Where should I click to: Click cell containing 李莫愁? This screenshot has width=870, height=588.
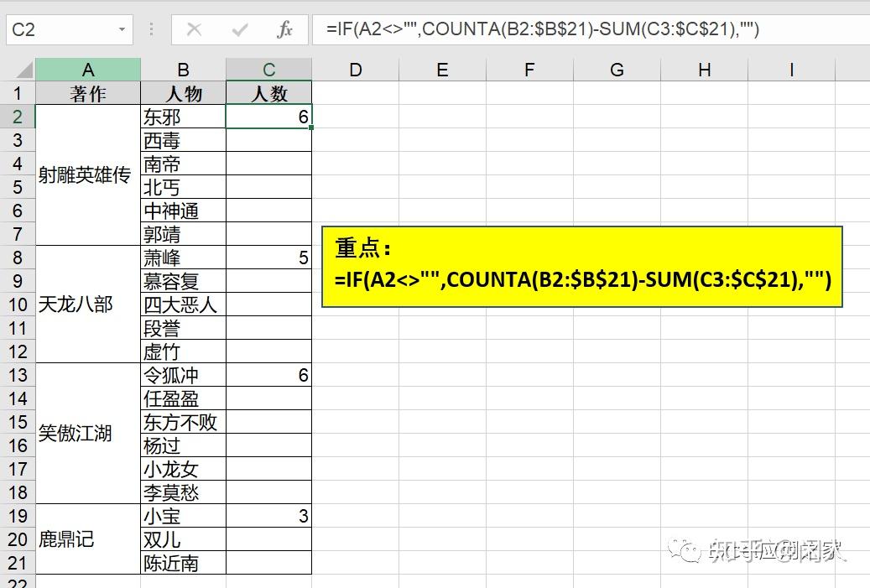coord(183,492)
